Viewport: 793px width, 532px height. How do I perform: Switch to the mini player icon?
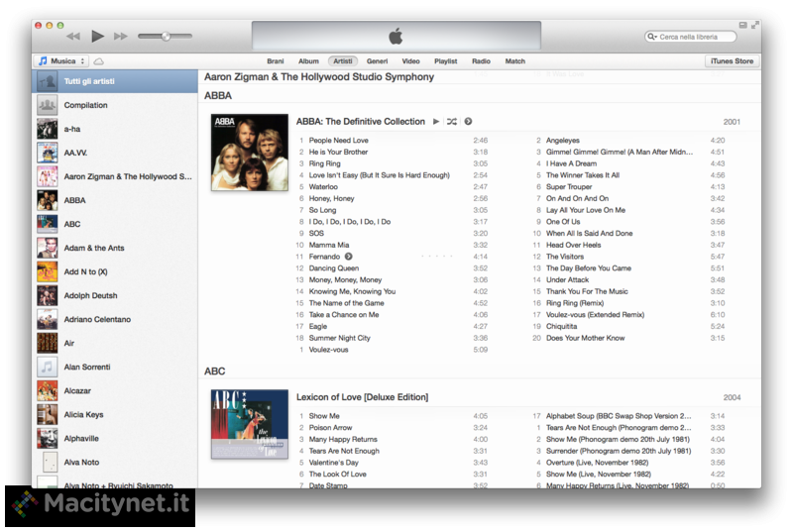pyautogui.click(x=742, y=25)
